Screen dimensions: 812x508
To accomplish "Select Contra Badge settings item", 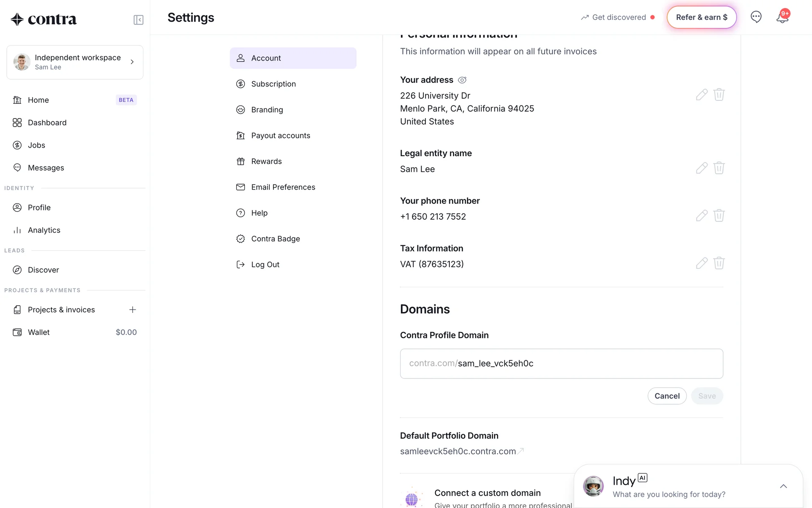I will (275, 239).
